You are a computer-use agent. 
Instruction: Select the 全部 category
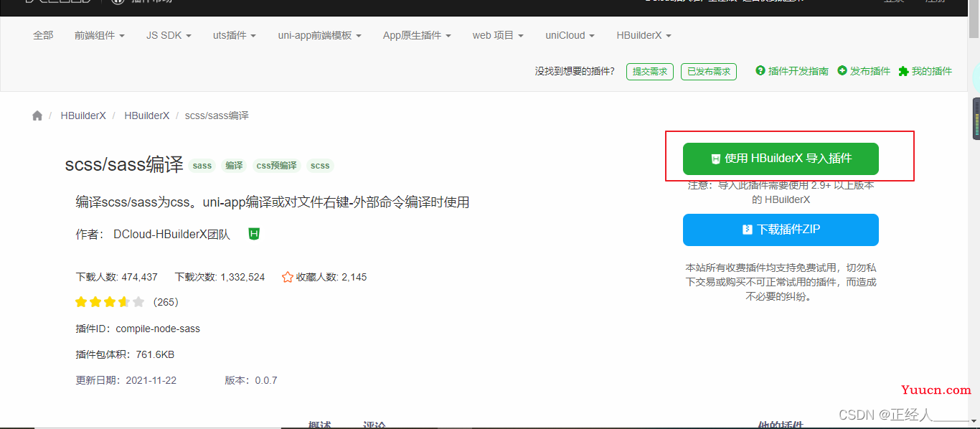coord(43,35)
